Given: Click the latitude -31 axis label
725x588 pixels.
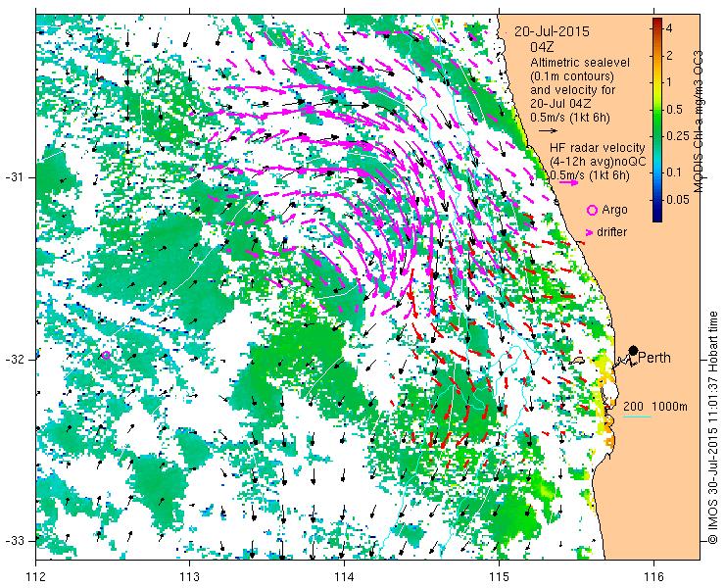Looking at the screenshot, I should (14, 177).
